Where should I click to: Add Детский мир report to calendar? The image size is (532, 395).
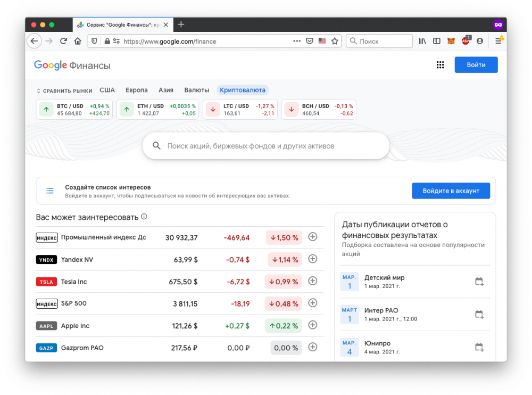[479, 281]
